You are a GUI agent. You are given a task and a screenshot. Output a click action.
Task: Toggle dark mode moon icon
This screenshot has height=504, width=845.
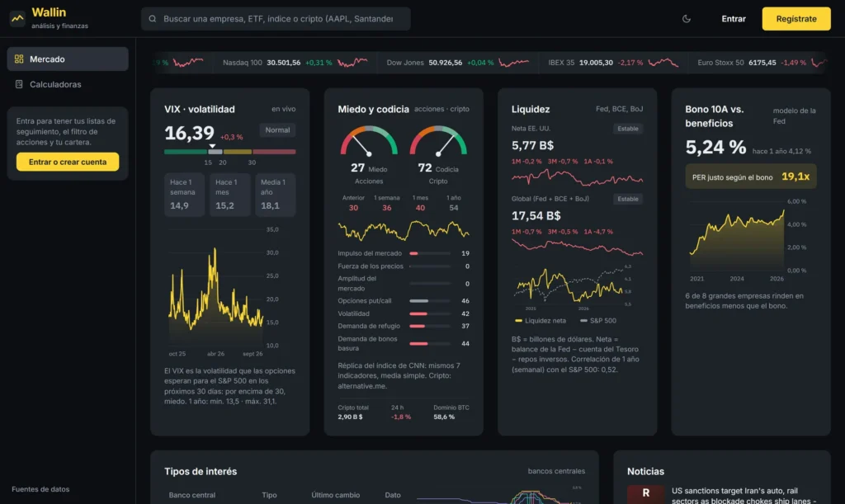(686, 19)
